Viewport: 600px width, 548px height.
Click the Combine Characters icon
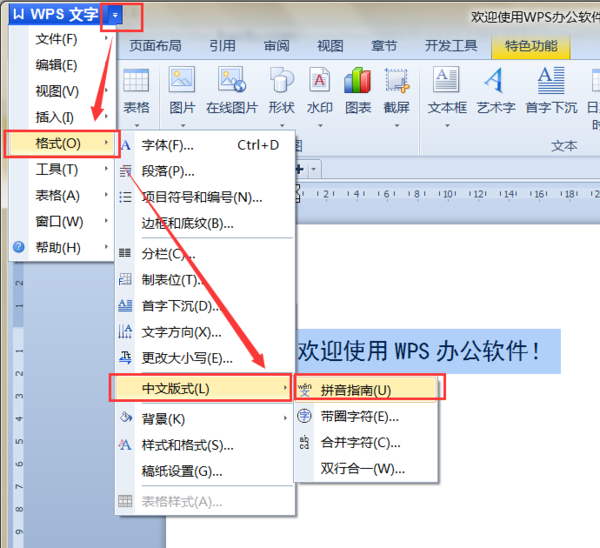point(304,442)
